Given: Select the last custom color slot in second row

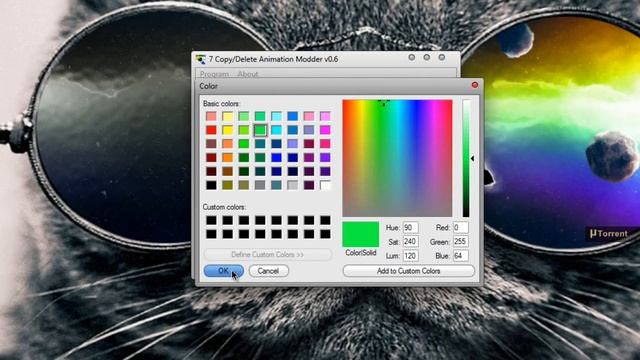Looking at the screenshot, I should click(325, 234).
